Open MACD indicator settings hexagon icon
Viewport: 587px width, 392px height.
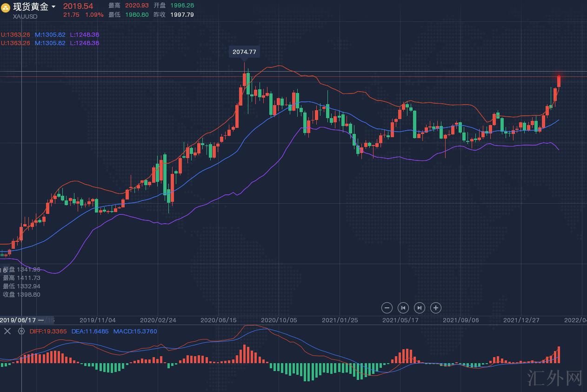[x=21, y=331]
